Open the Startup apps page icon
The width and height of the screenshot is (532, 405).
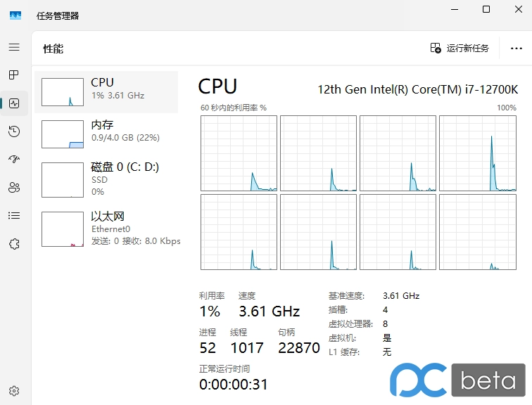click(x=14, y=160)
